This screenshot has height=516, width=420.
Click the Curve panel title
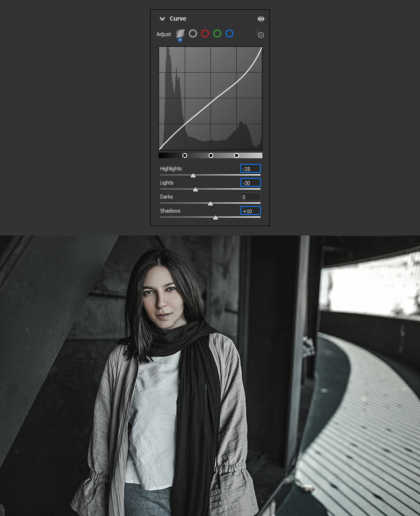(178, 19)
